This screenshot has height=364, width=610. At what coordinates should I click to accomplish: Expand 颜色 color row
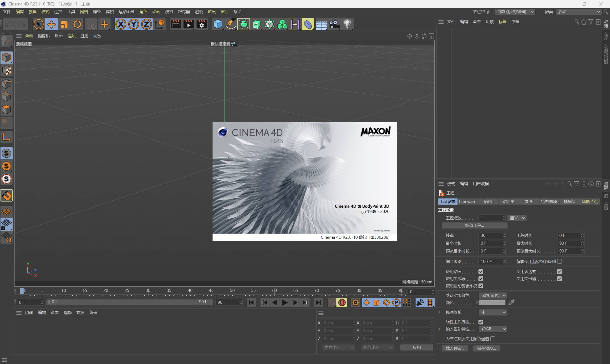click(477, 303)
